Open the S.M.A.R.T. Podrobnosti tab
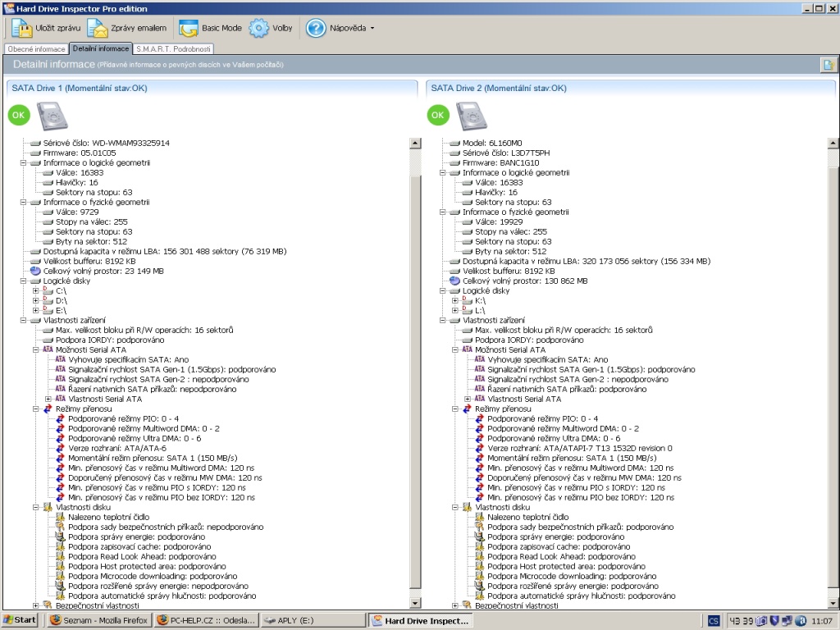 coord(173,49)
